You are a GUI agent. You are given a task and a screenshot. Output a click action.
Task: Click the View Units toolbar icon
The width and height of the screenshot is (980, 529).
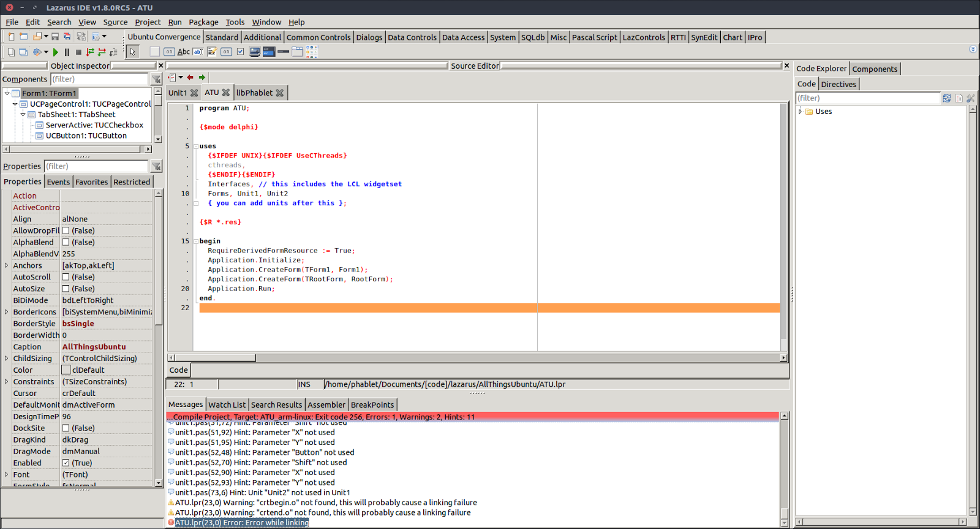[11, 52]
